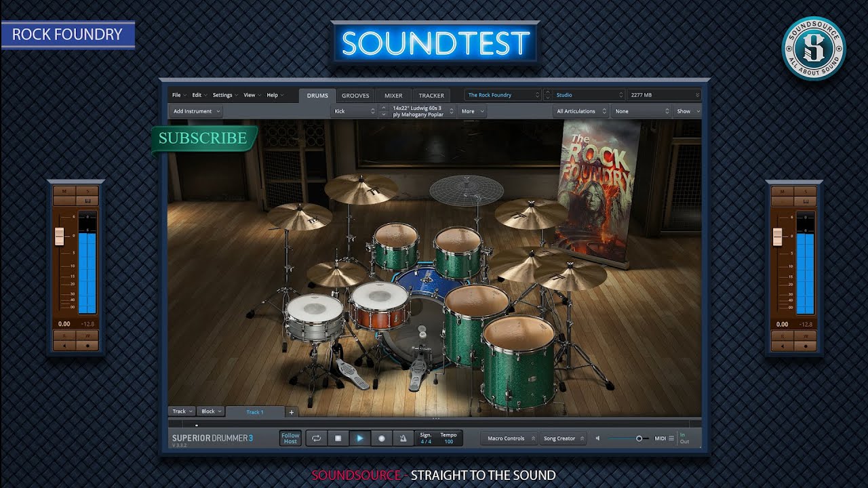
Task: Click the silver snare drum
Action: pos(315,317)
